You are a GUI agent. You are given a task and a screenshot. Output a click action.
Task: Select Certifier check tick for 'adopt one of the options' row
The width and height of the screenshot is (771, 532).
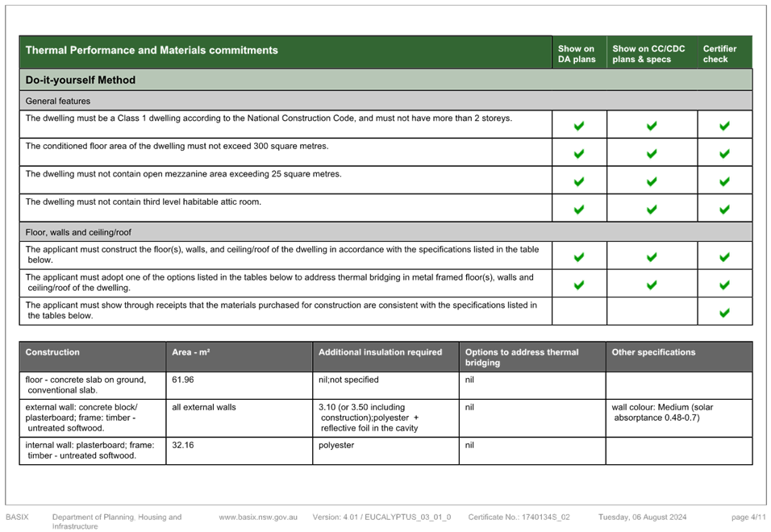[x=724, y=285]
